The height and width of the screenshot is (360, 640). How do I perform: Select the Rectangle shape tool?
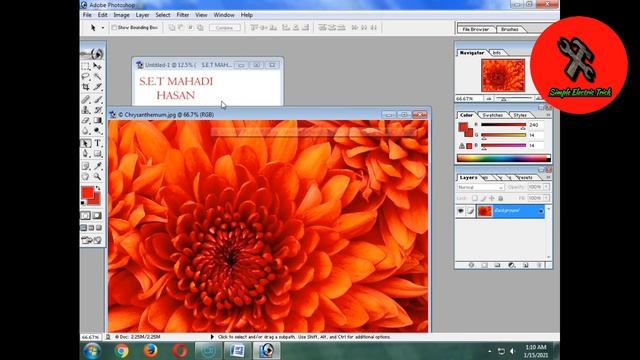pos(97,154)
